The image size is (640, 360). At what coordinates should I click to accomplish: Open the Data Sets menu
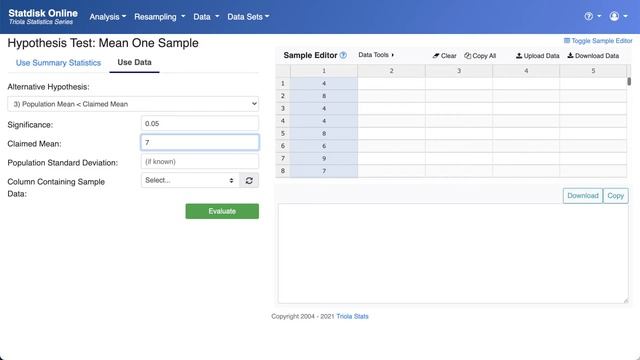click(248, 17)
